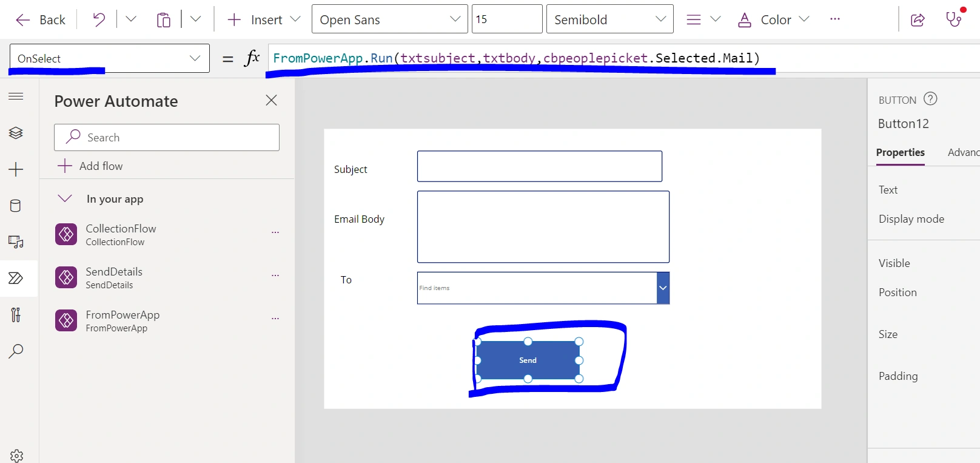Open the Settings gear icon
The height and width of the screenshot is (463, 980).
(x=16, y=455)
